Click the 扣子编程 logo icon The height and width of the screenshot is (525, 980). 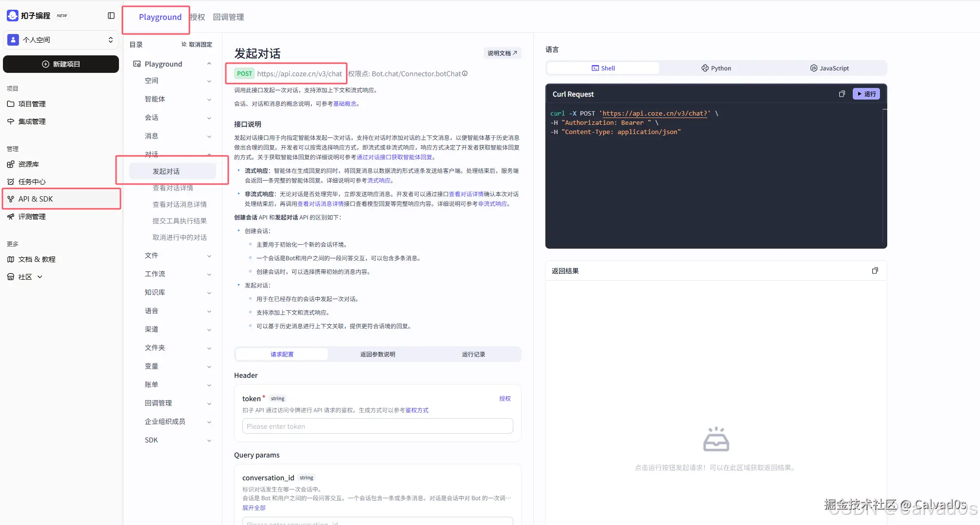[x=13, y=16]
